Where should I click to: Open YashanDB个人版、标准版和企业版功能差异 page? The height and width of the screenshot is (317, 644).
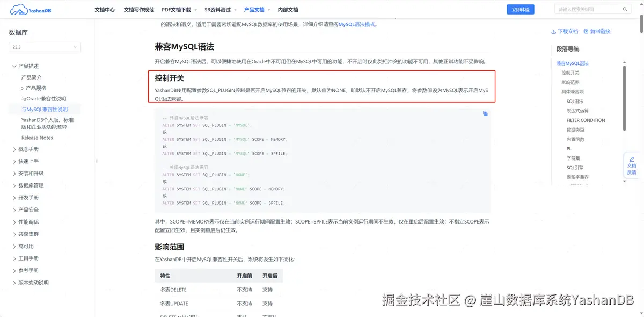click(48, 123)
